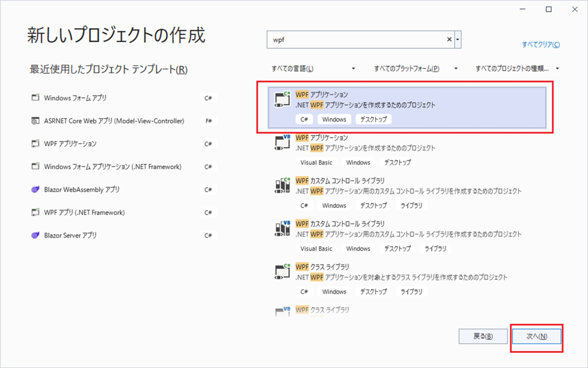Click the 最近使用したプロジェクト テンプレート(R) heading

tap(109, 70)
